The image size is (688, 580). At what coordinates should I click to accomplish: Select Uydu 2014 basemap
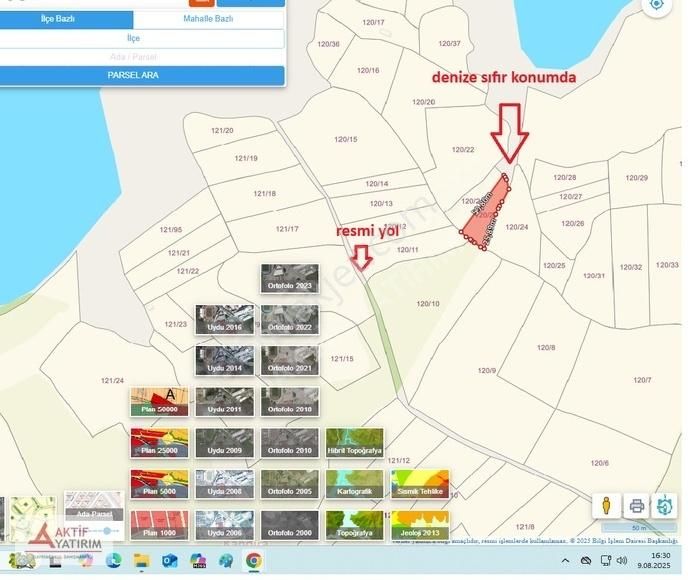pyautogui.click(x=225, y=361)
